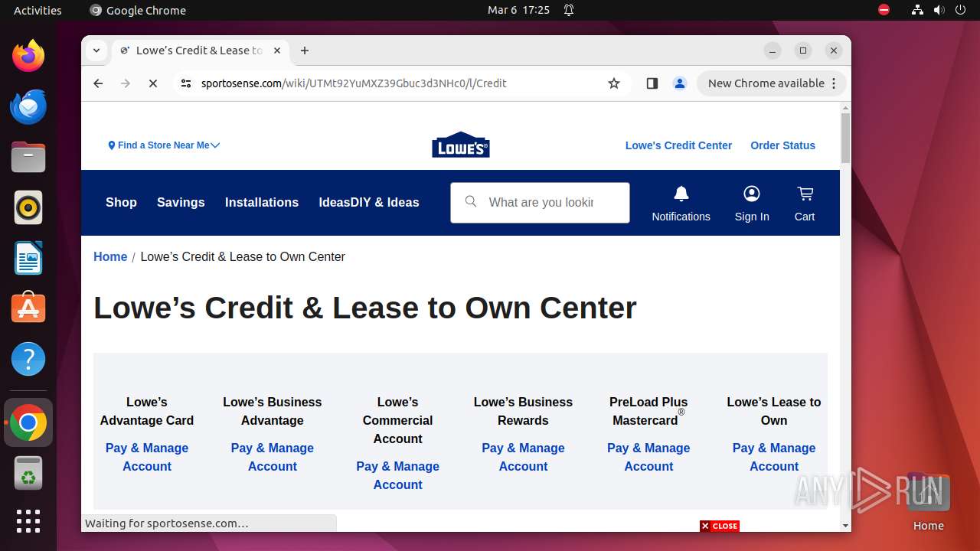Screen dimensions: 980x551
Task: Open the shopping Cart
Action: coord(805,204)
